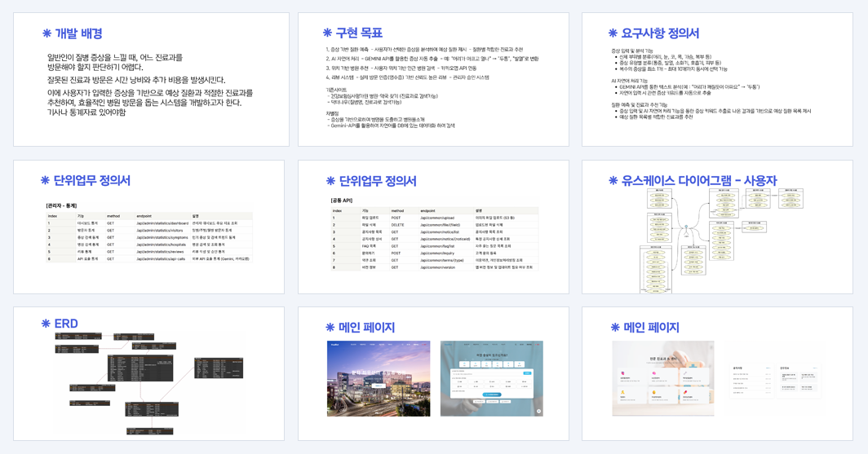The width and height of the screenshot is (868, 454).
Task: Click goal line 3. 위치 기반 병원 추천
Action: pos(401,68)
